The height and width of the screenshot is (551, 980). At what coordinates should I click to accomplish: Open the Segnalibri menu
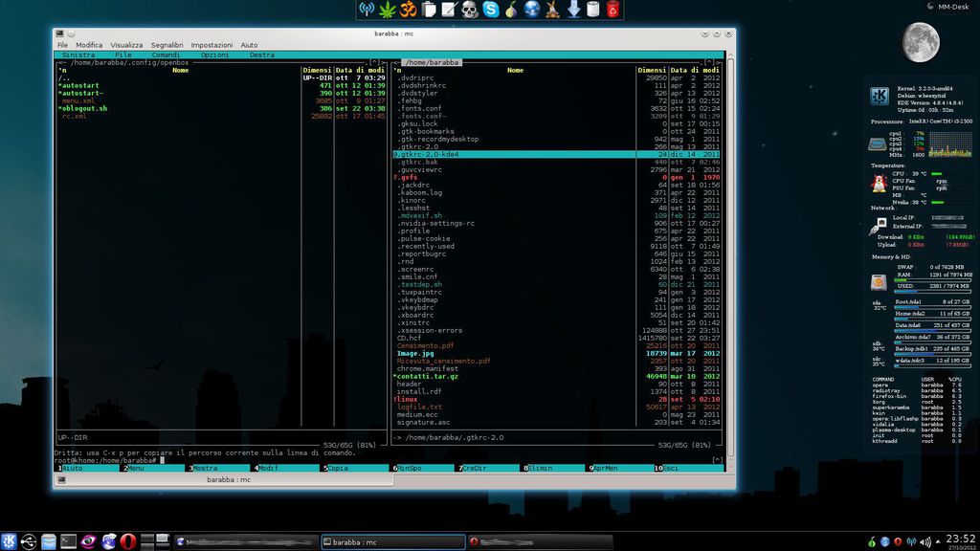[x=167, y=45]
